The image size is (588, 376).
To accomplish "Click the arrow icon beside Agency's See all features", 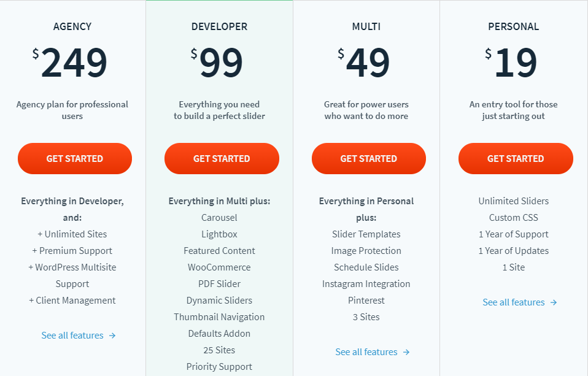I will point(112,336).
